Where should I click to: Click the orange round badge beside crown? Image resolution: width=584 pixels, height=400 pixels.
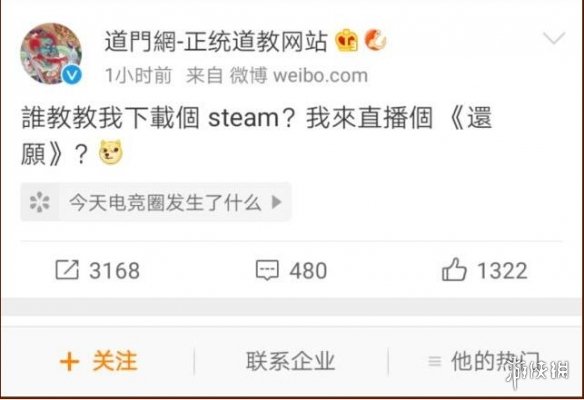pyautogui.click(x=375, y=40)
